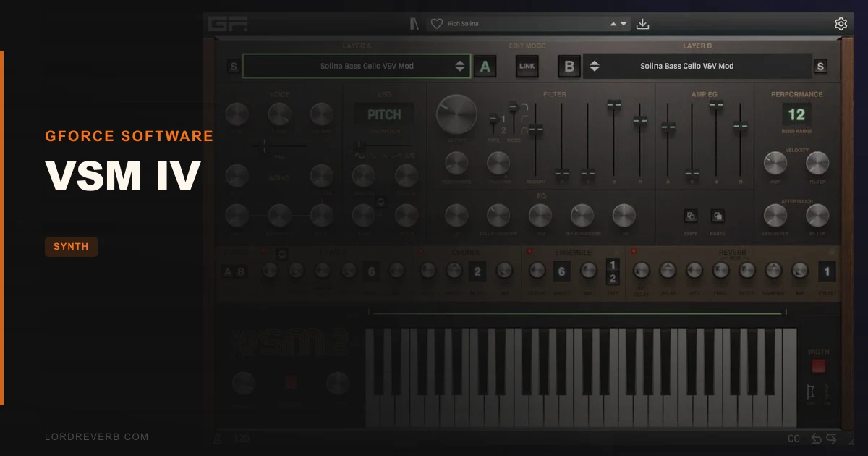Viewport: 868px width, 456px height.
Task: Toggle the Reverb power LED
Action: [634, 252]
